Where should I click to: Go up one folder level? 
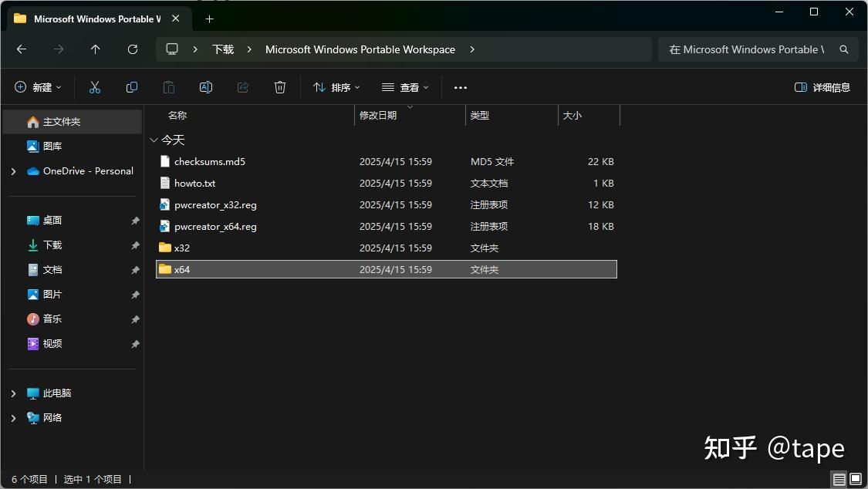pyautogui.click(x=95, y=49)
